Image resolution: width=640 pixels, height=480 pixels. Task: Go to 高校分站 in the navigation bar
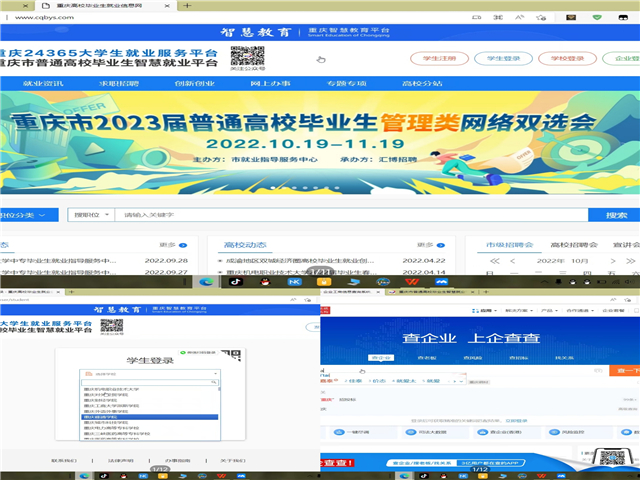click(x=421, y=83)
